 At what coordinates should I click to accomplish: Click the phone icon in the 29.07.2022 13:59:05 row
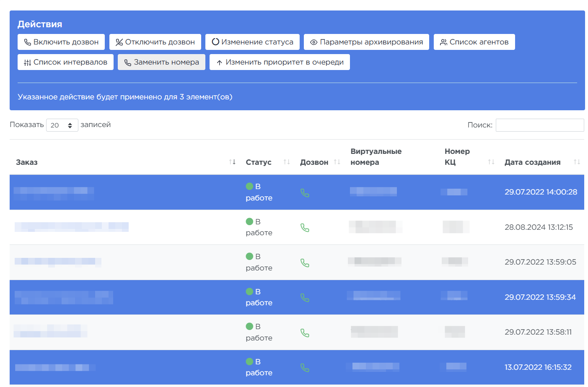[x=305, y=263]
